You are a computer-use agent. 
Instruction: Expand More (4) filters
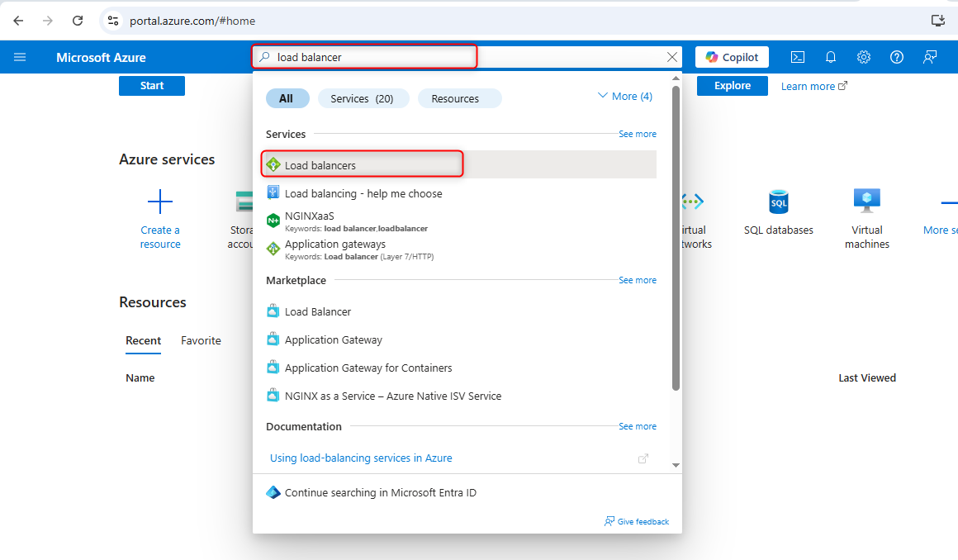[x=624, y=96]
